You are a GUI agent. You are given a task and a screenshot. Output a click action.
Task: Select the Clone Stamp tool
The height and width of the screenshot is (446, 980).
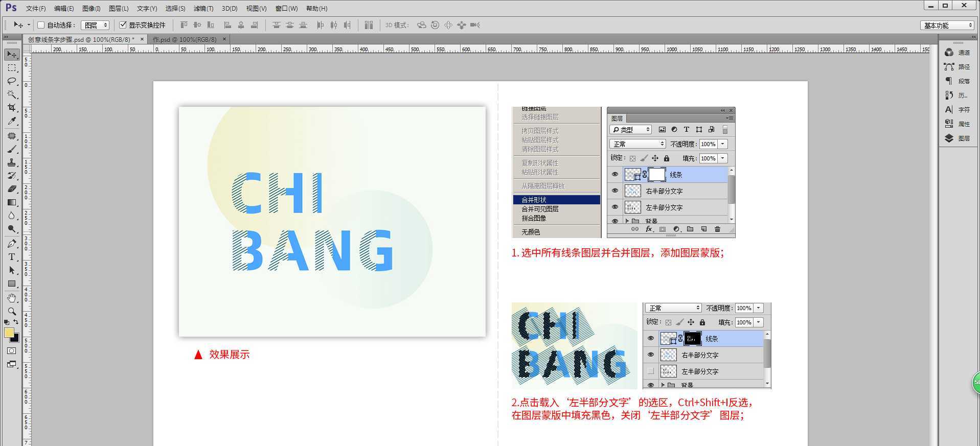12,162
